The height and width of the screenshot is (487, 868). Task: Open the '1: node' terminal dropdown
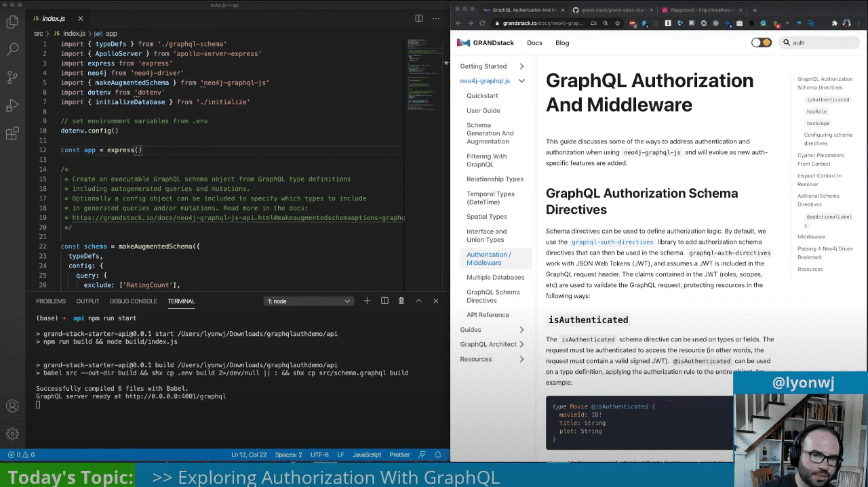[308, 301]
